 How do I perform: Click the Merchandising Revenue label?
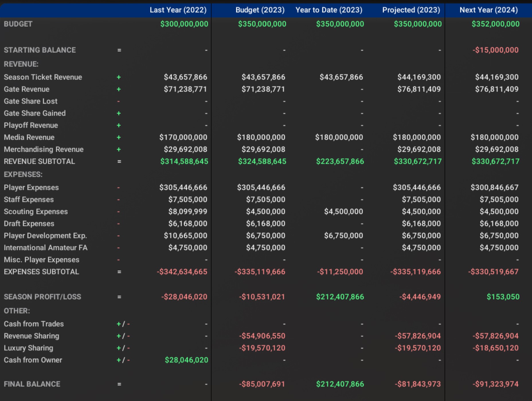(44, 149)
